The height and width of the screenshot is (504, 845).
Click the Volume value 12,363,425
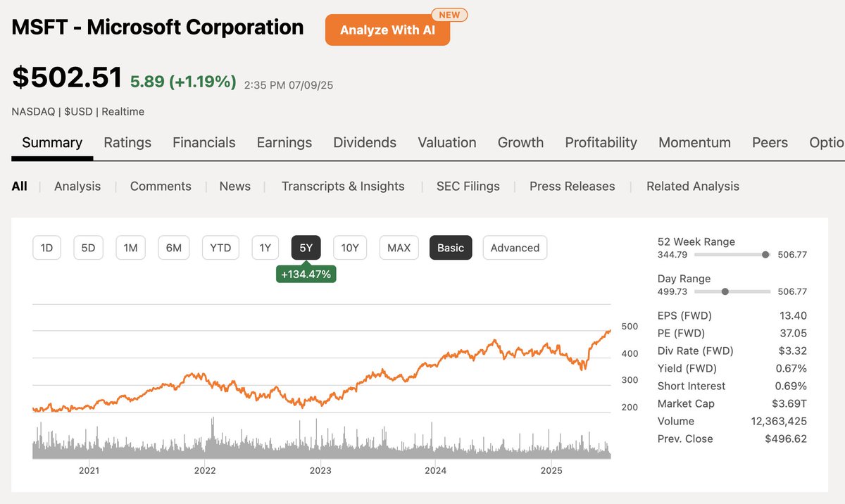(779, 421)
